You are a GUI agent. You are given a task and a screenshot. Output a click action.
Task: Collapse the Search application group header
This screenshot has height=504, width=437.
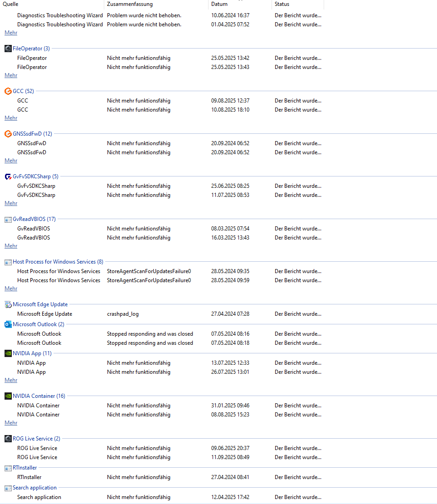34,488
